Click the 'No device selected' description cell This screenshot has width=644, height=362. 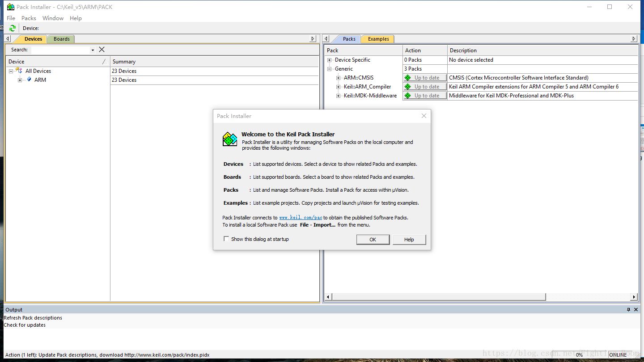pyautogui.click(x=542, y=60)
